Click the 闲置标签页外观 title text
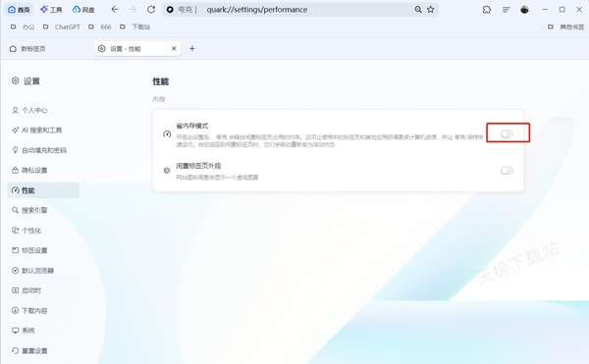589x364 pixels. coord(198,166)
